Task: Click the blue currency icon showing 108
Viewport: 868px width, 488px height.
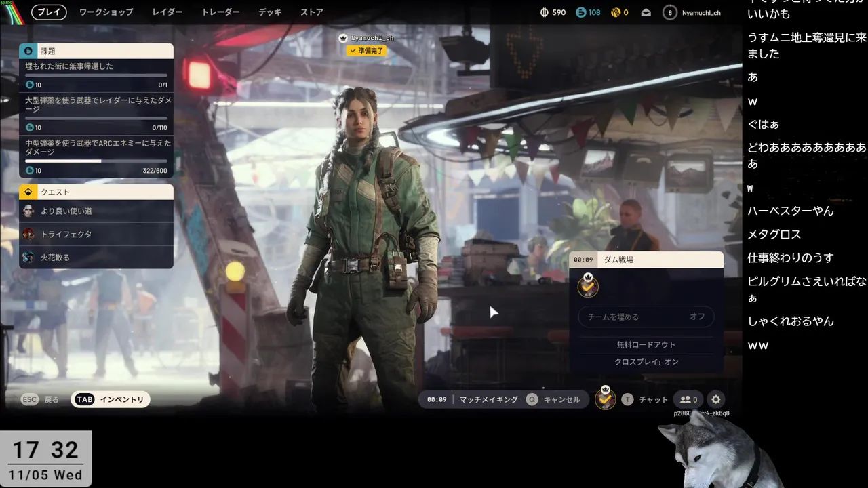Action: 580,12
